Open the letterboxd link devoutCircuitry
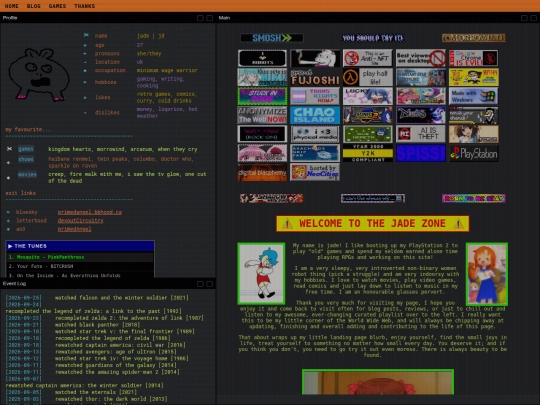 [81, 220]
